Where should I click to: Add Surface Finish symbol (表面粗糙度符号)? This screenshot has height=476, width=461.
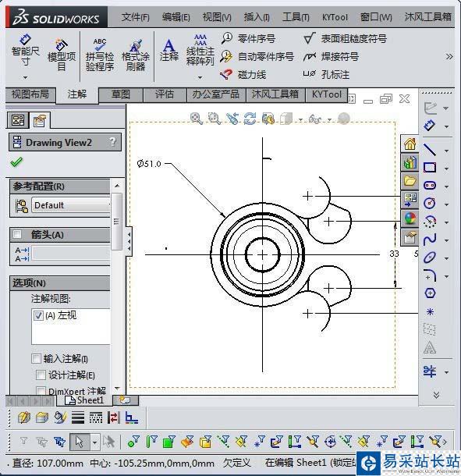pyautogui.click(x=345, y=38)
